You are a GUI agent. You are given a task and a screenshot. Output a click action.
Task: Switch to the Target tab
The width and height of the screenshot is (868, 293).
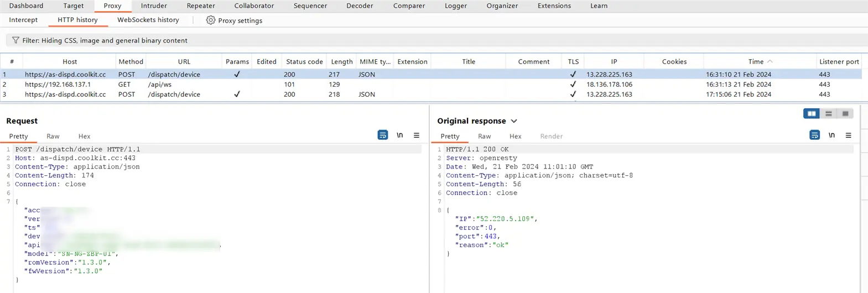(x=73, y=6)
